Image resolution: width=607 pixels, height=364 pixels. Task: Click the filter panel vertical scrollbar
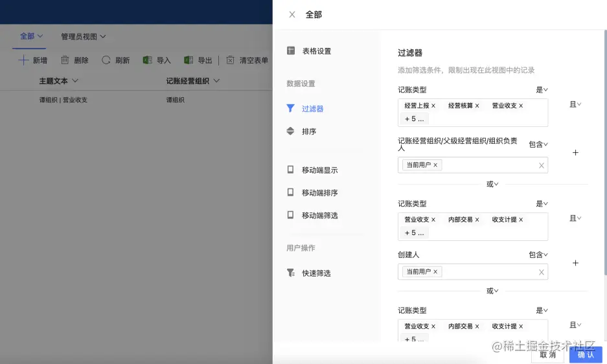pos(605,153)
